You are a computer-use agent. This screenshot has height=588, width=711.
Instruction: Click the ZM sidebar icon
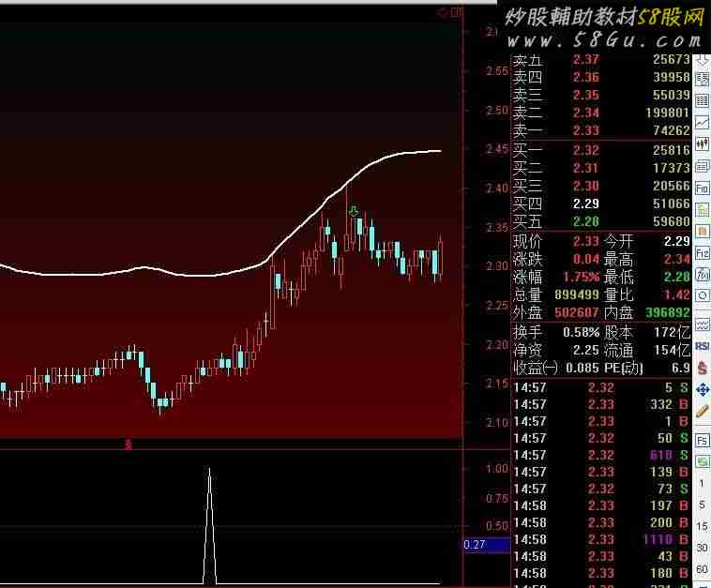pos(703,274)
